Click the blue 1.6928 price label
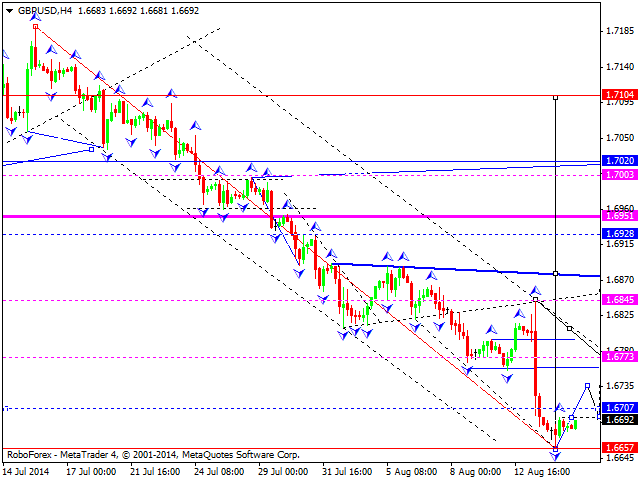 point(620,233)
